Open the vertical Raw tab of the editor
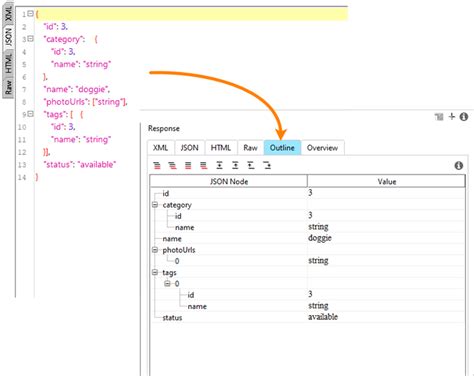Screen dimensions: 474x376 click(x=9, y=87)
